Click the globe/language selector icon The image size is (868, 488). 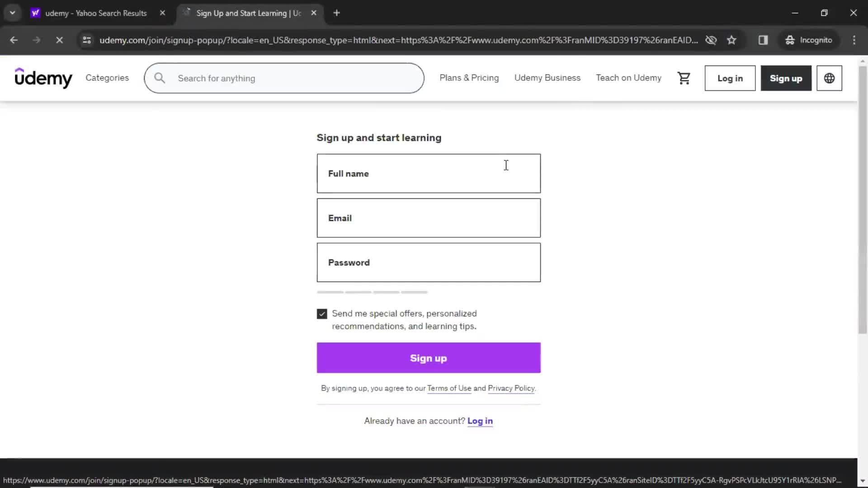coord(829,78)
